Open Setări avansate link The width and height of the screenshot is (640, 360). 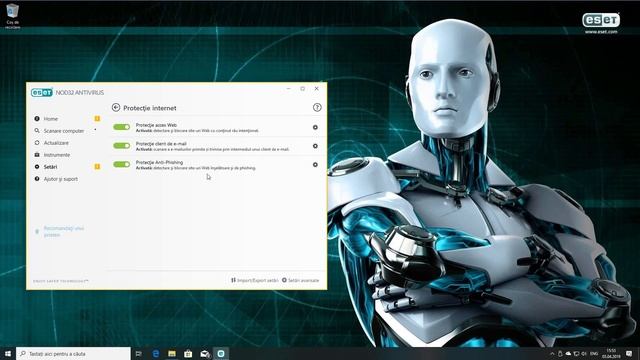coord(300,280)
